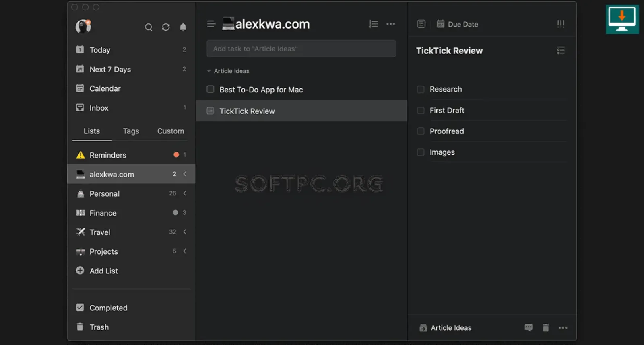Expand the Personal folder chevron
This screenshot has height=345, width=644.
pyautogui.click(x=185, y=193)
